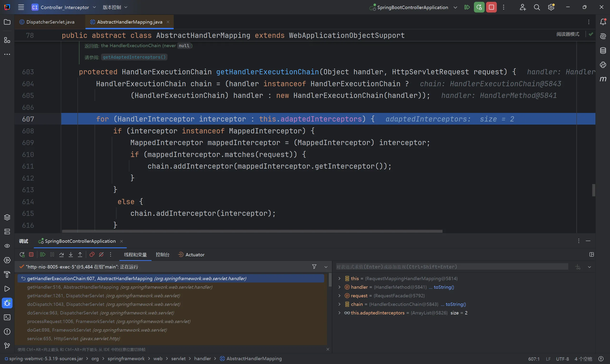
Task: Open Controller_Interceptor project dropdown
Action: pyautogui.click(x=64, y=7)
